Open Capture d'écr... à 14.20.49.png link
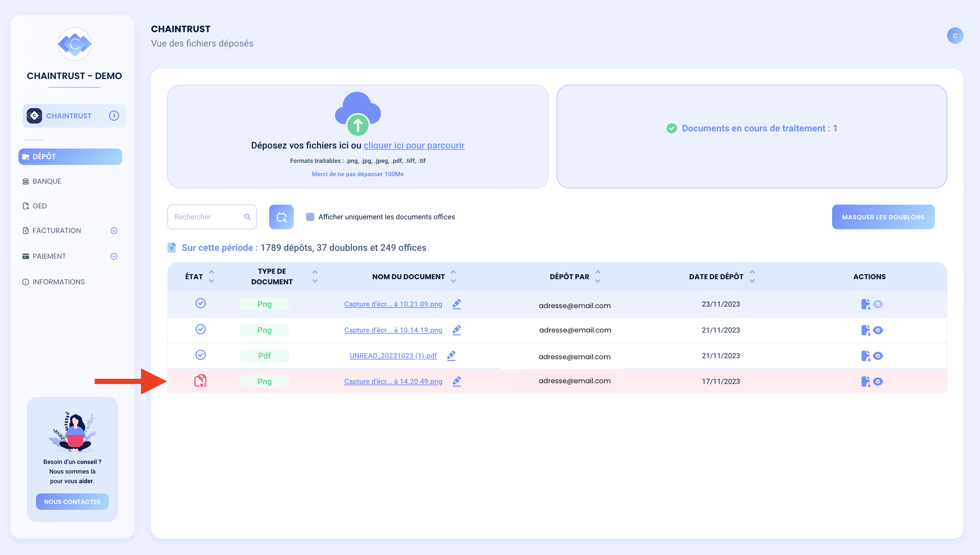Viewport: 980px width, 555px height. pyautogui.click(x=393, y=382)
